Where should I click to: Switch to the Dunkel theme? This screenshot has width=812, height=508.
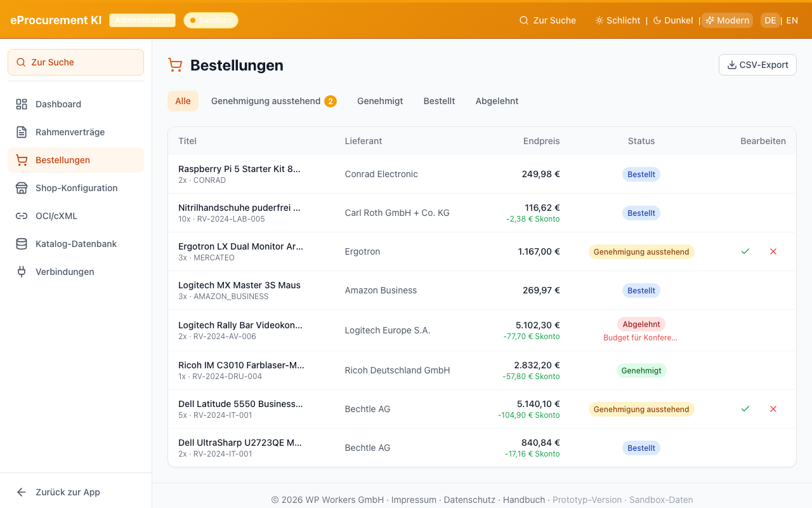[x=673, y=20]
